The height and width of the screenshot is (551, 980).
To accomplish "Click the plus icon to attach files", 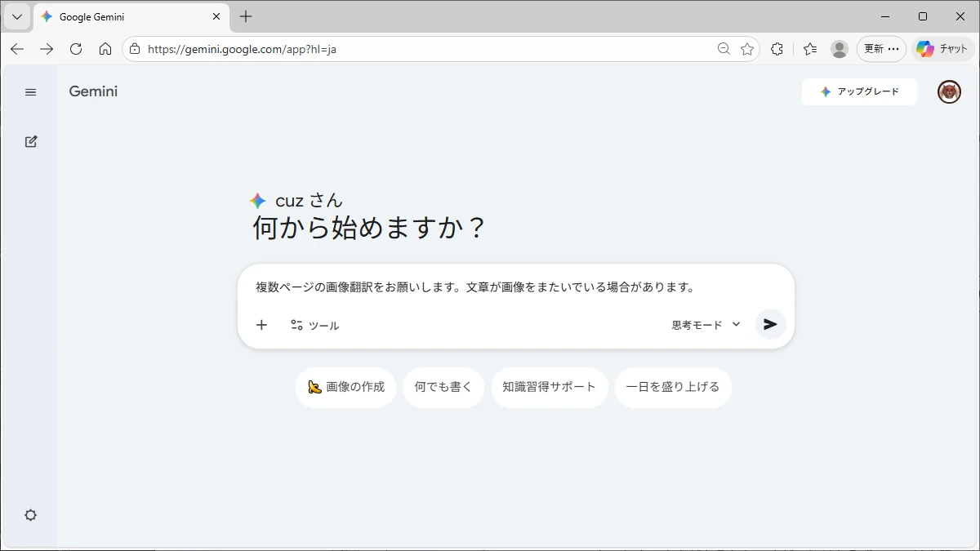I will tap(261, 325).
